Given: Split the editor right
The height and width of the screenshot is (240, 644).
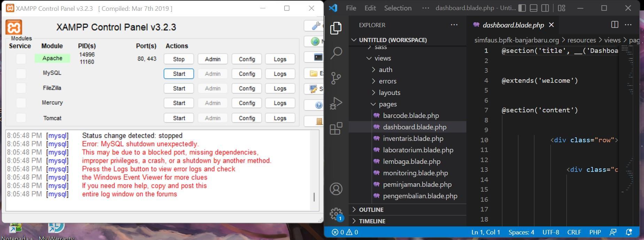Looking at the screenshot, I should click(x=615, y=25).
